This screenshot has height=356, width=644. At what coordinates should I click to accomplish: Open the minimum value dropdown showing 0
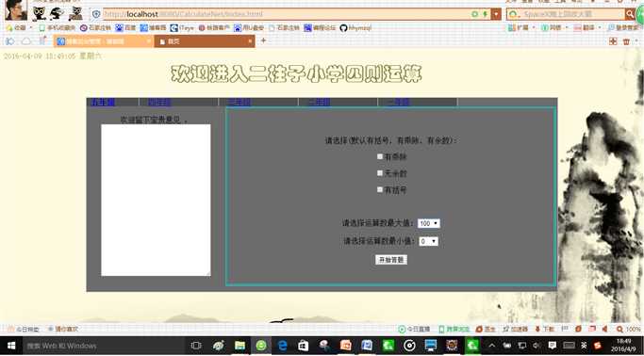428,241
